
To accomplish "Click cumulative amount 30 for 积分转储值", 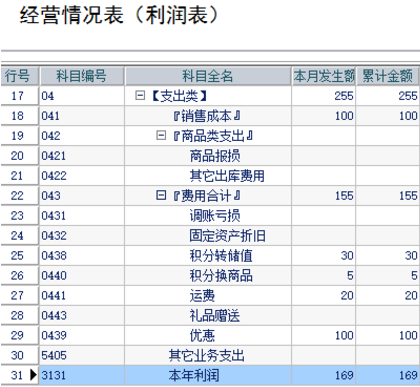I will [411, 256].
